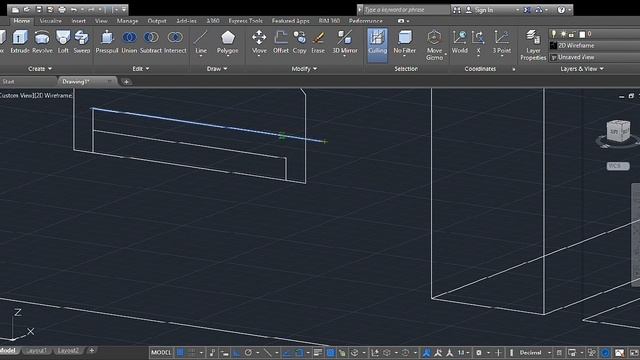Open the layer 0 color swatch
The image size is (640, 360).
coord(582,34)
